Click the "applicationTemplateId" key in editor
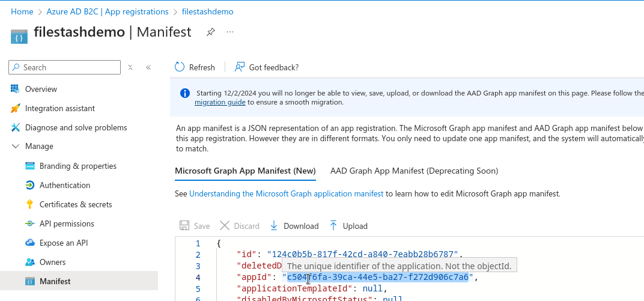 (x=294, y=288)
